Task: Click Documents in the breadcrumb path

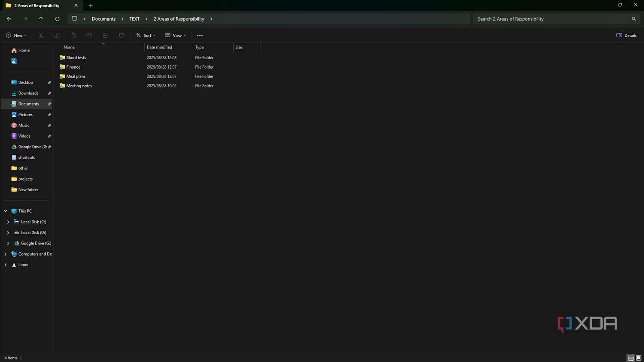Action: [103, 19]
